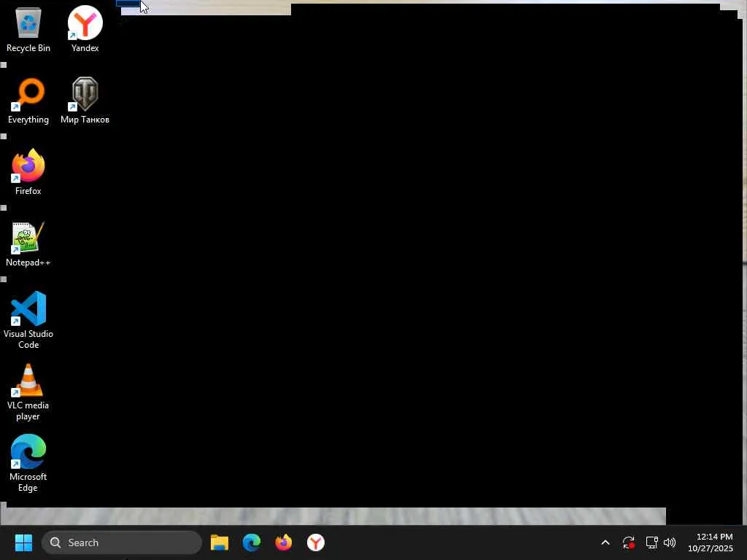Image resolution: width=747 pixels, height=560 pixels.
Task: Select the Notepad++ desktop shortcut
Action: point(28,244)
